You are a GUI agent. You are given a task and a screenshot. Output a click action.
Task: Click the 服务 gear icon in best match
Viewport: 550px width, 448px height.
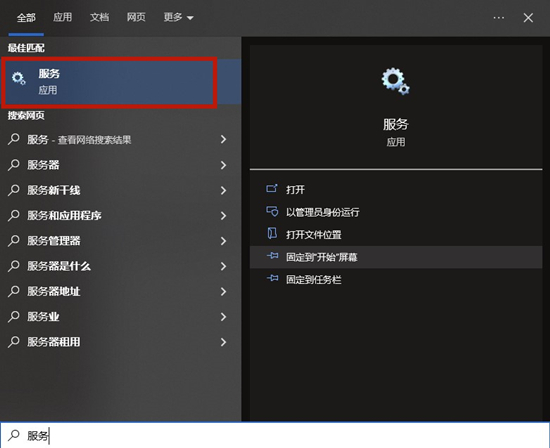coord(19,78)
